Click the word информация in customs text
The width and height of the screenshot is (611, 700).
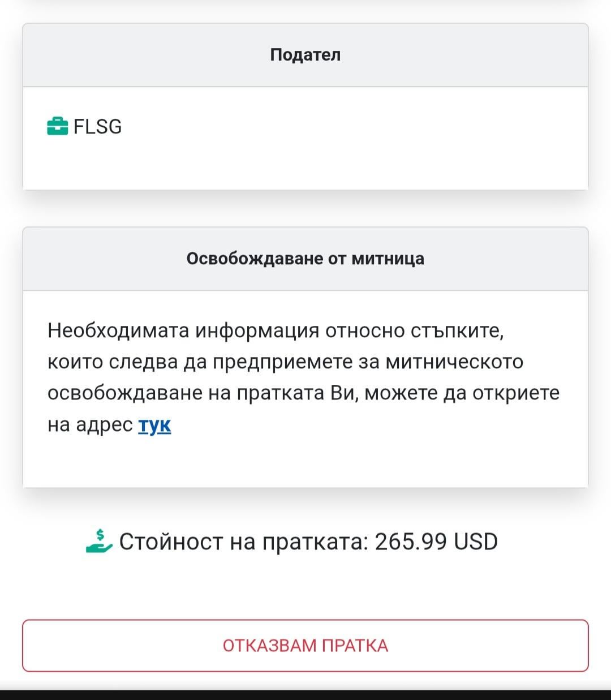click(x=257, y=330)
